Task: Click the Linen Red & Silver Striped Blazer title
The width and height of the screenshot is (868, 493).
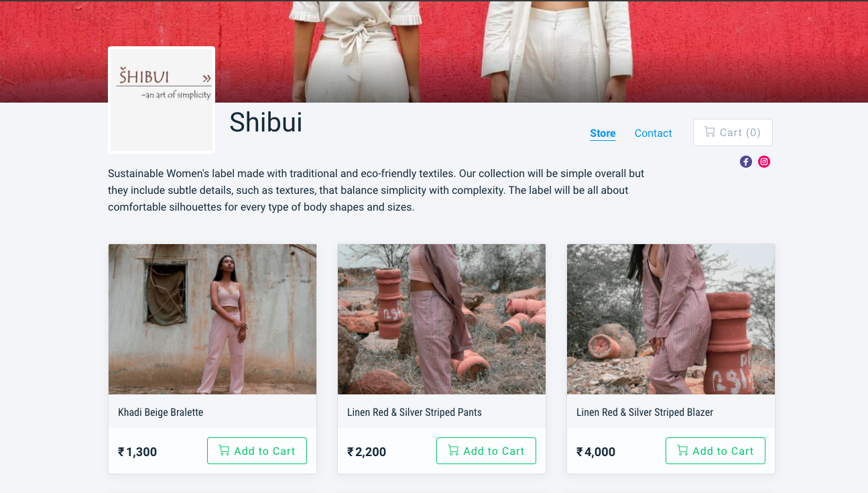Action: pyautogui.click(x=645, y=413)
